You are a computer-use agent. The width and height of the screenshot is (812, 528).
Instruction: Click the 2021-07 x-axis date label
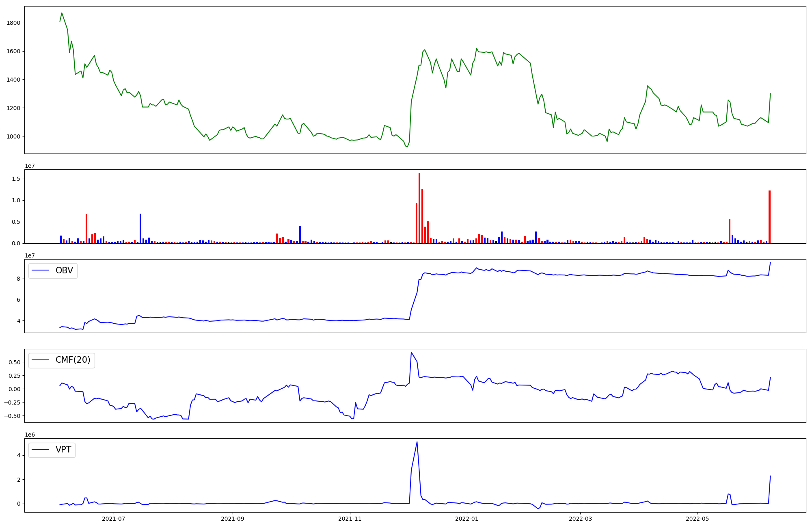click(x=113, y=519)
